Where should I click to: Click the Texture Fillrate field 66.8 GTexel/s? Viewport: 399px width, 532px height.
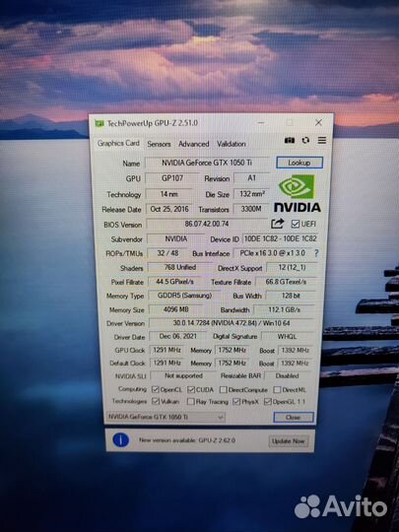point(286,282)
